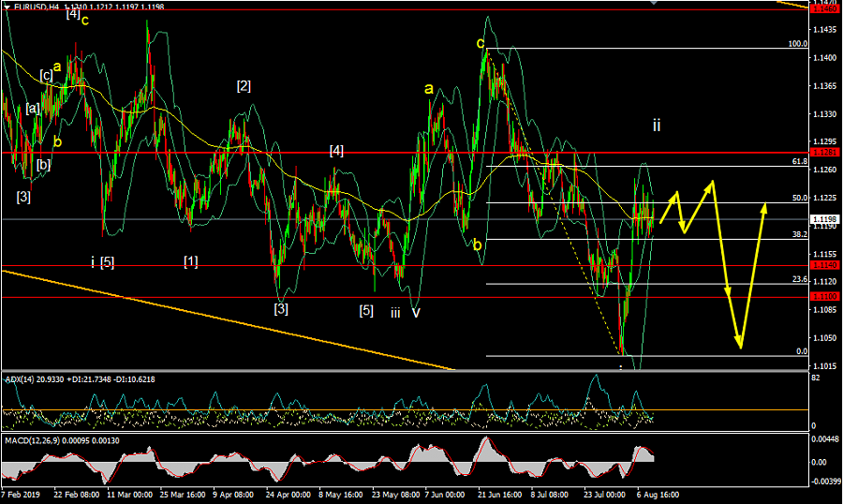This screenshot has height=504, width=843.
Task: Click the current price tag 1.1198
Action: tap(824, 218)
